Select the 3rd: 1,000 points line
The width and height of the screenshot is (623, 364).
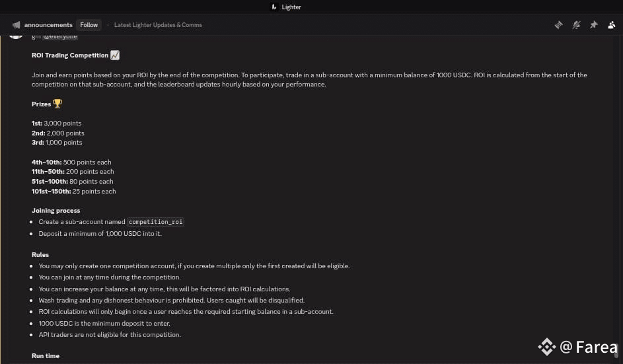57,142
